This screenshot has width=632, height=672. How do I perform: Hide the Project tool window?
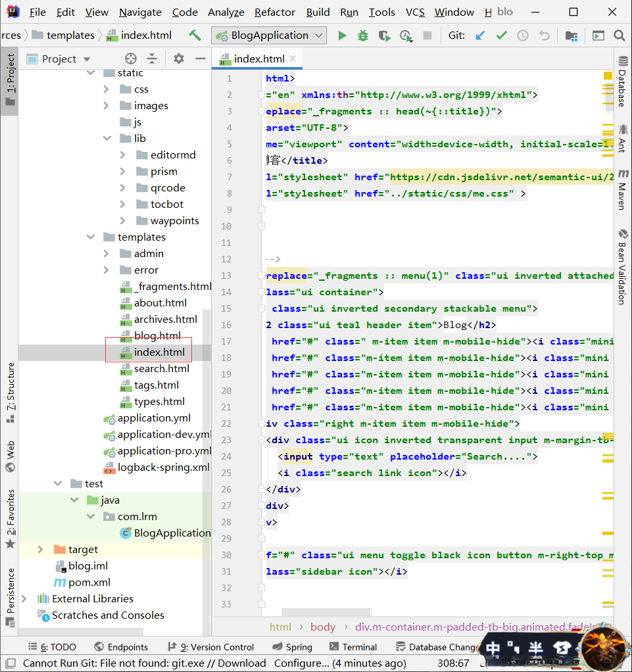(x=201, y=59)
